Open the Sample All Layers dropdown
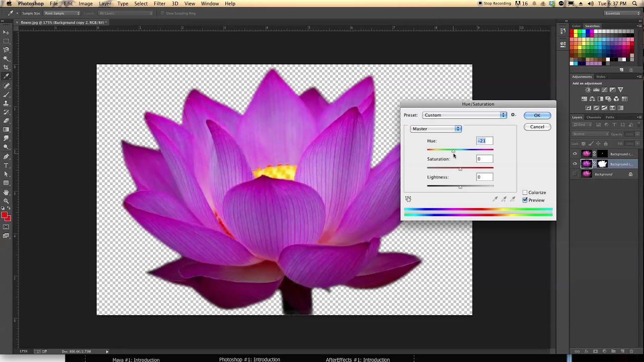 click(x=125, y=13)
